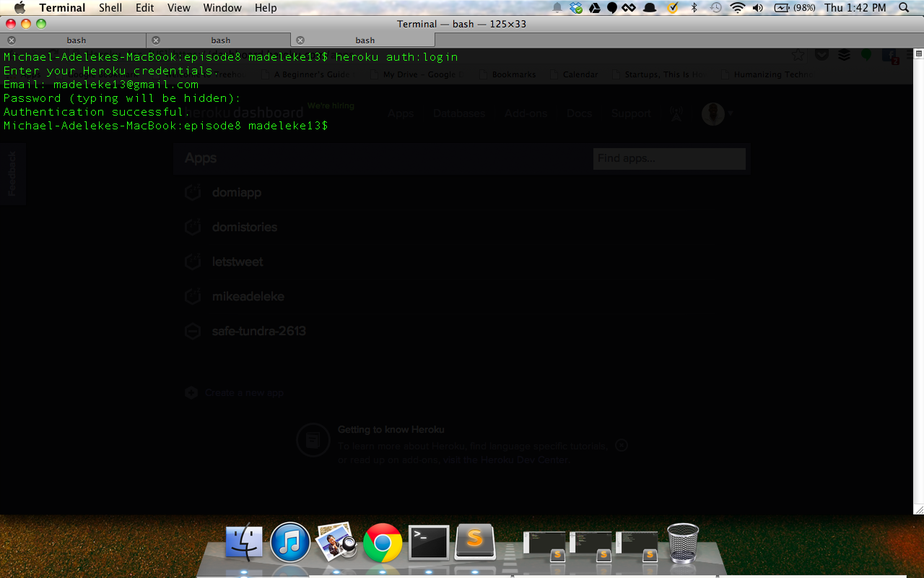
Task: Click Databases in the Heroku navigation
Action: coord(459,113)
